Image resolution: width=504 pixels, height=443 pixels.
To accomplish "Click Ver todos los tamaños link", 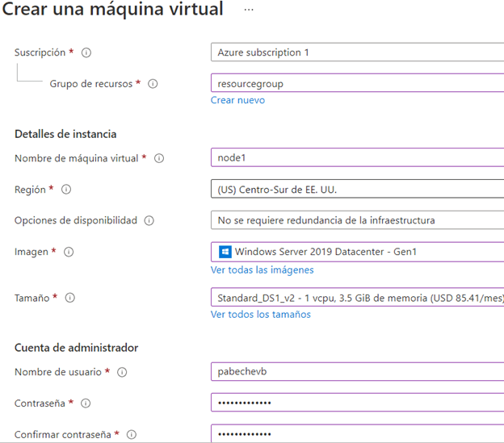I will click(x=261, y=314).
